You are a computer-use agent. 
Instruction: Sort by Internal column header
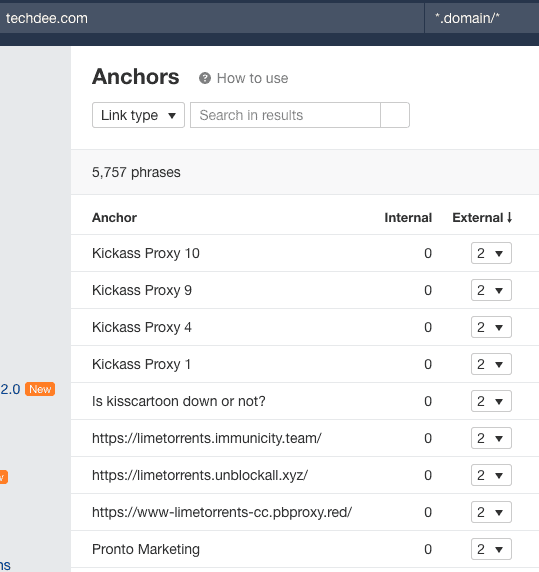408,217
